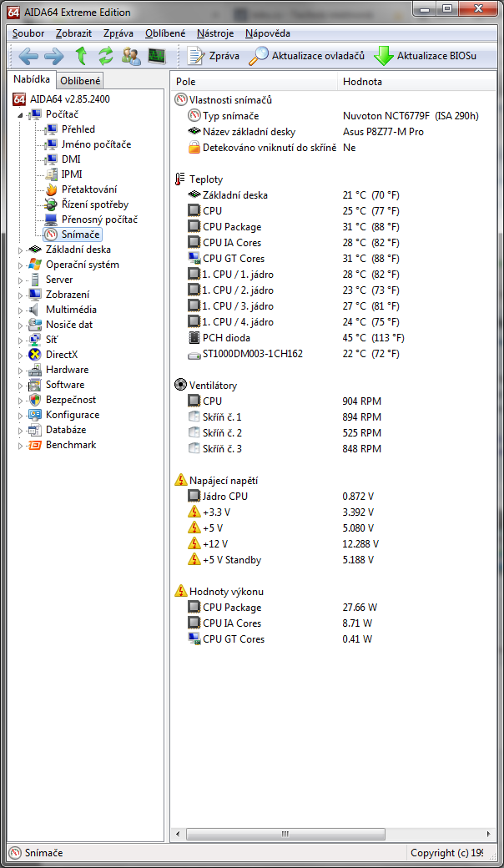Click the green Refresh arrows icon
Image resolution: width=504 pixels, height=868 pixels.
click(x=106, y=55)
